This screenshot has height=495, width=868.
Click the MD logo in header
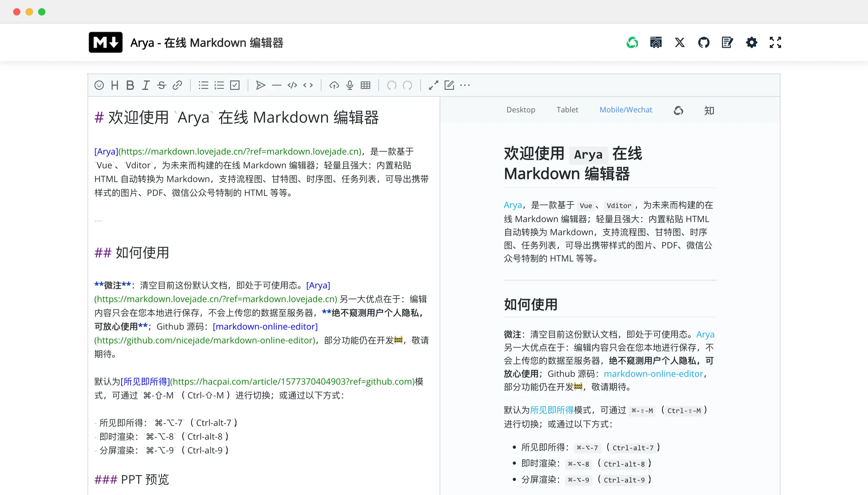[x=106, y=43]
